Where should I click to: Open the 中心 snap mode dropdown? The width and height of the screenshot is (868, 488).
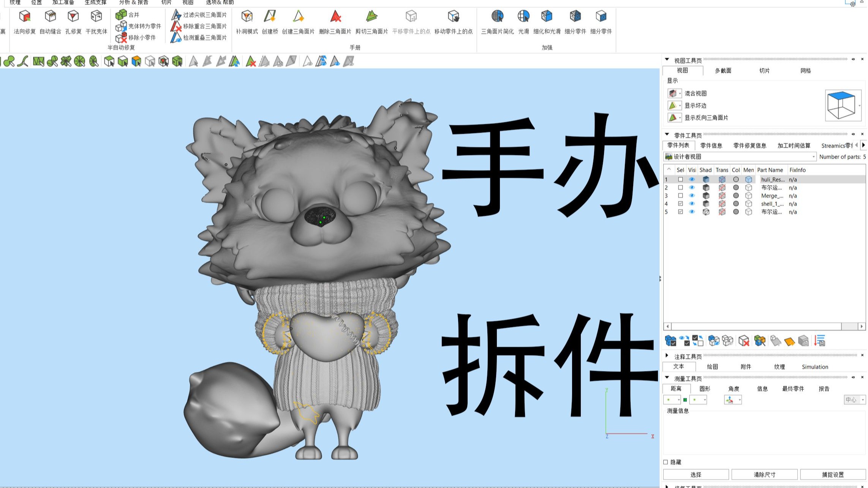[862, 400]
